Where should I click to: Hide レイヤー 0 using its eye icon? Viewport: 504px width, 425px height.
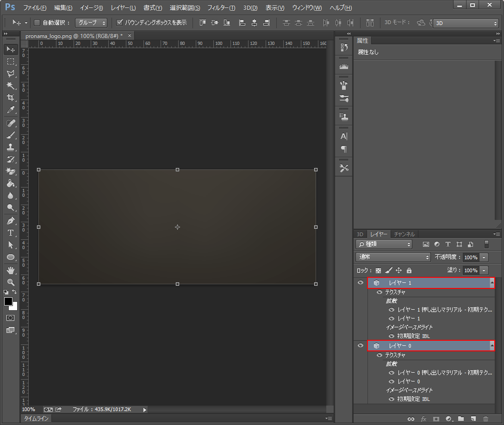pos(361,345)
